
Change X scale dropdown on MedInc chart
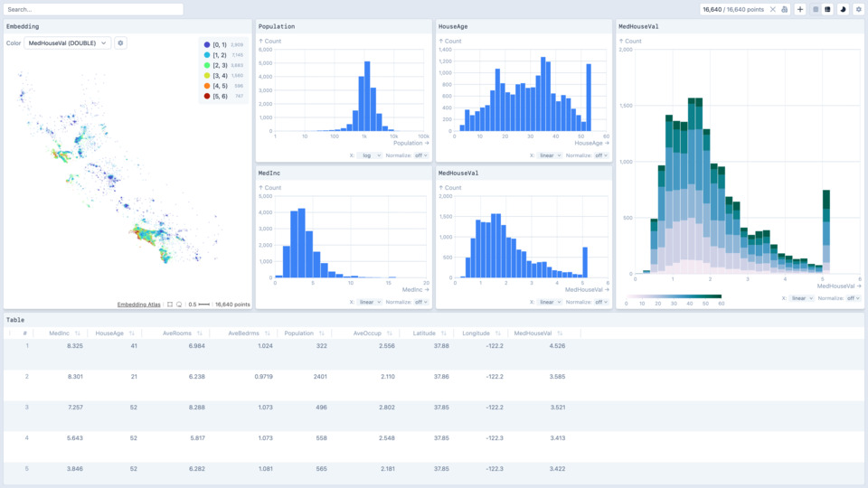[x=369, y=302]
